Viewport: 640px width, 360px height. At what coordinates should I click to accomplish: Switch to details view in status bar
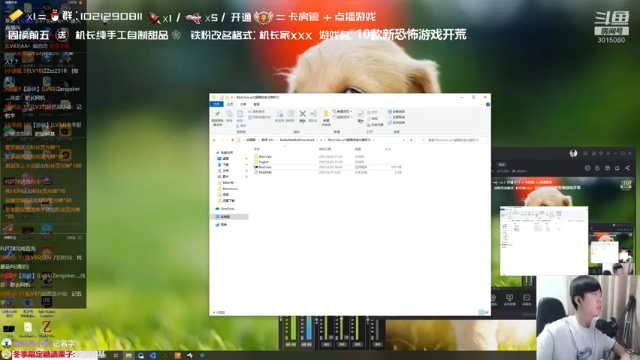pos(481,312)
